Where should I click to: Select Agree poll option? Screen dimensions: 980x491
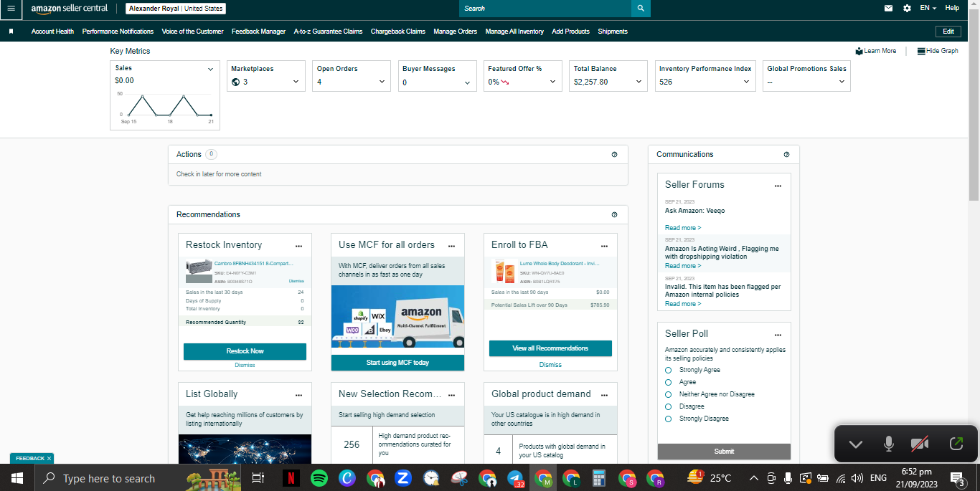point(668,382)
